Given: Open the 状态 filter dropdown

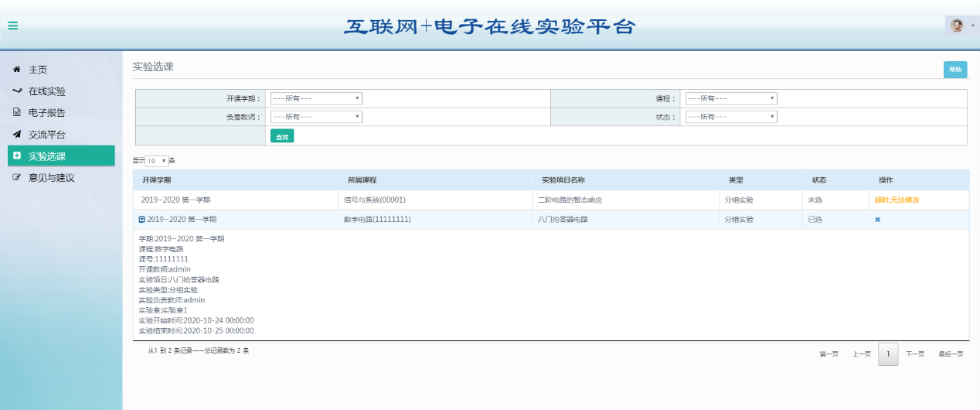Looking at the screenshot, I should (x=731, y=117).
